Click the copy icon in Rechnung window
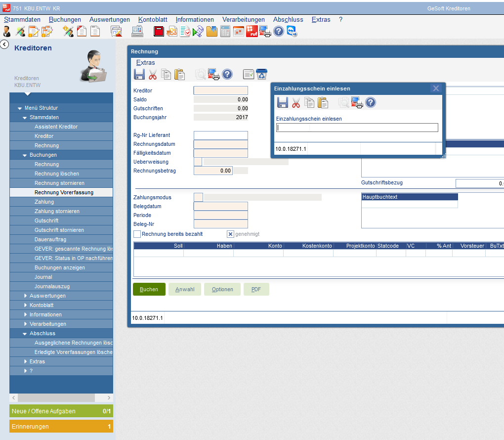 click(x=166, y=74)
